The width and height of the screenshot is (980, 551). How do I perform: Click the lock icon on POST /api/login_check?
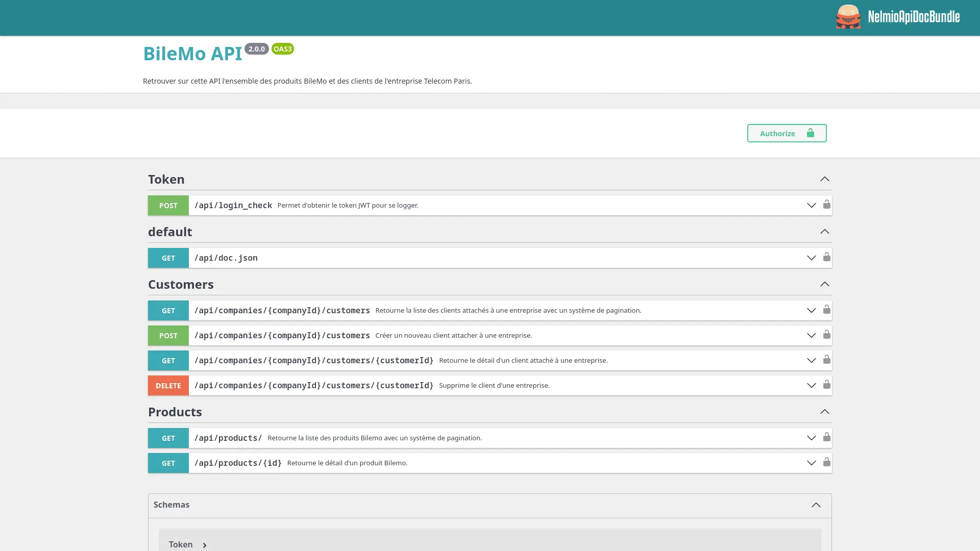pyautogui.click(x=826, y=205)
